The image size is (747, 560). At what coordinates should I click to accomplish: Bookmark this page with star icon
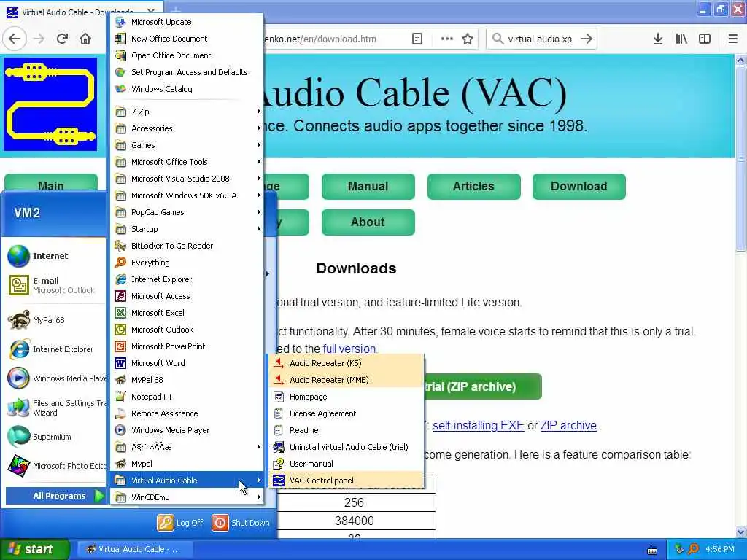tap(468, 39)
